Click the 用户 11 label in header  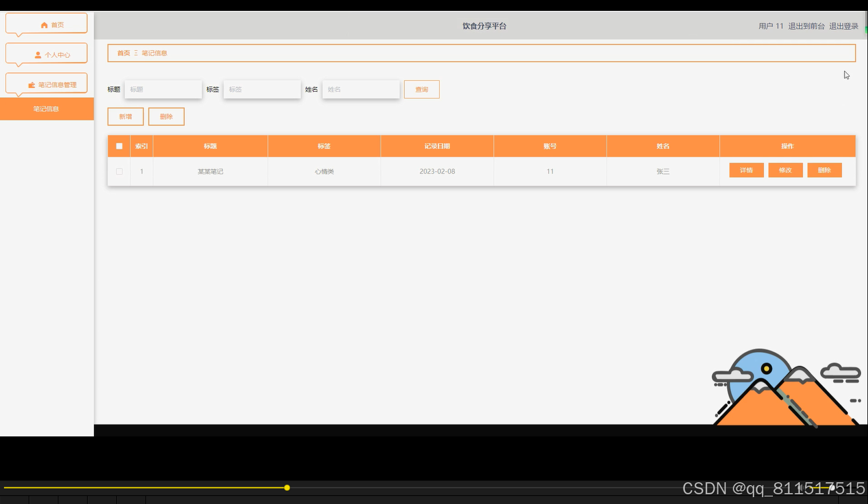tap(771, 26)
